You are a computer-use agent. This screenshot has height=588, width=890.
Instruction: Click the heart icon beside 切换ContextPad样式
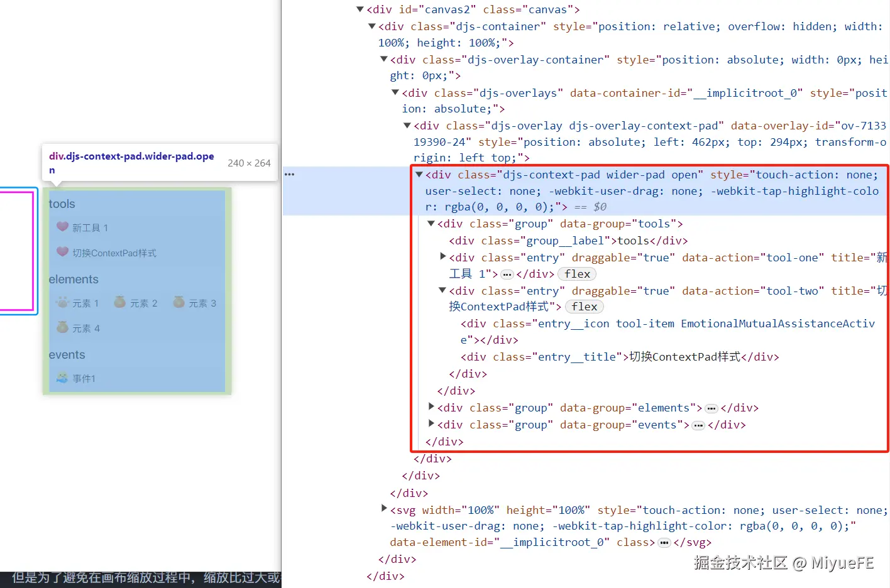(x=62, y=252)
